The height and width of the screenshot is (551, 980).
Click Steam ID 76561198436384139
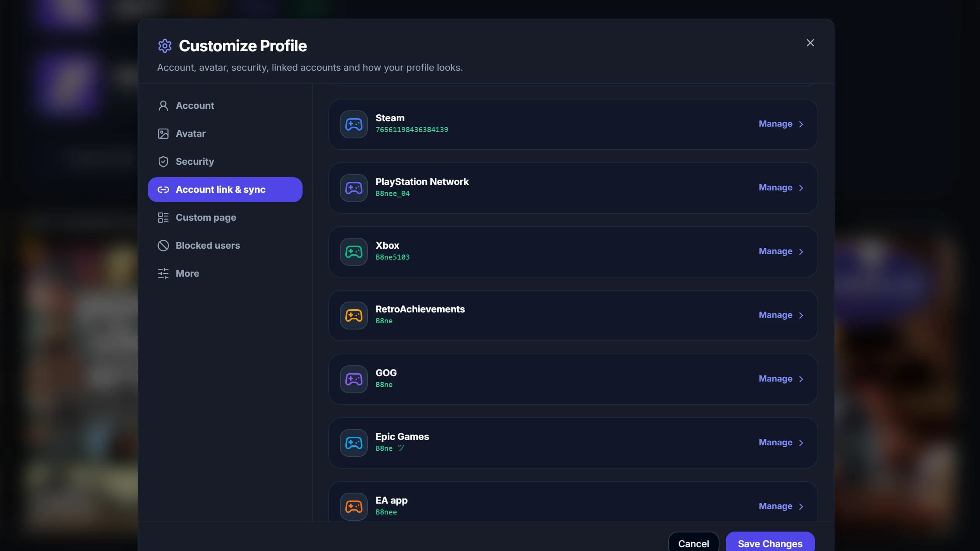(411, 130)
